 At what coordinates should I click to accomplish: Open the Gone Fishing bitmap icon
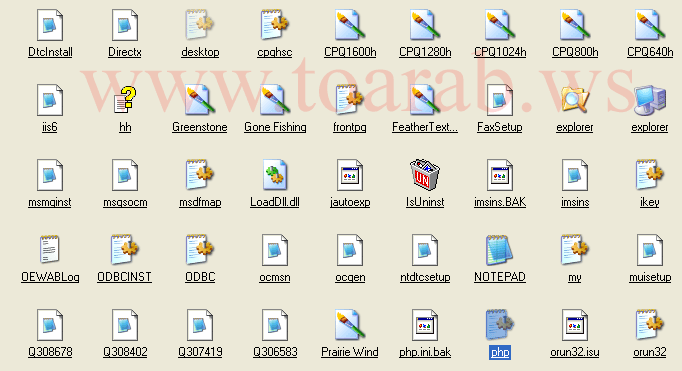pos(275,100)
